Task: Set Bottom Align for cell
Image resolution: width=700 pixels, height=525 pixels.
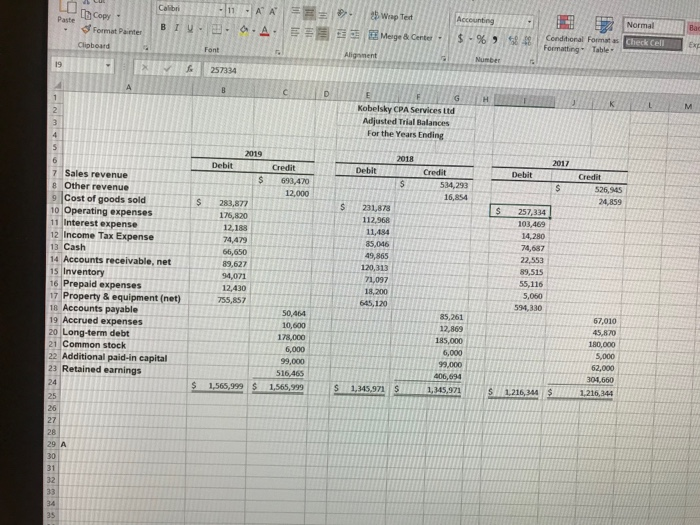Action: 323,15
